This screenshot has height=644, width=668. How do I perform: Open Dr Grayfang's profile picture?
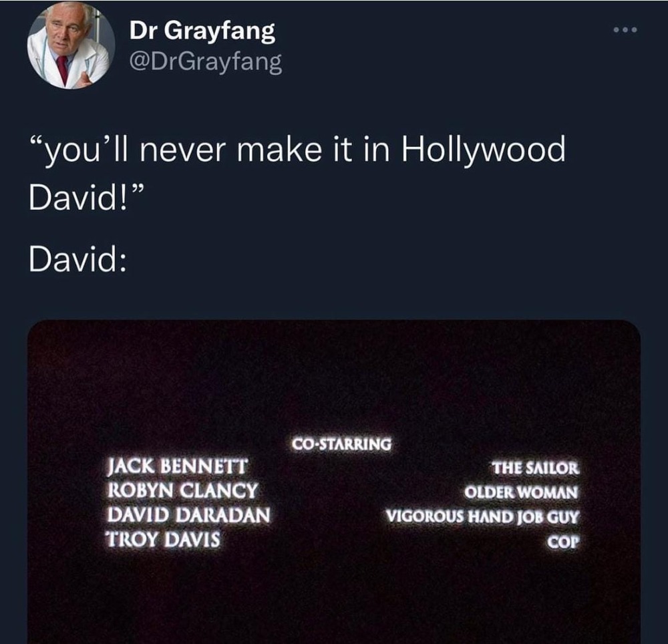(x=71, y=45)
